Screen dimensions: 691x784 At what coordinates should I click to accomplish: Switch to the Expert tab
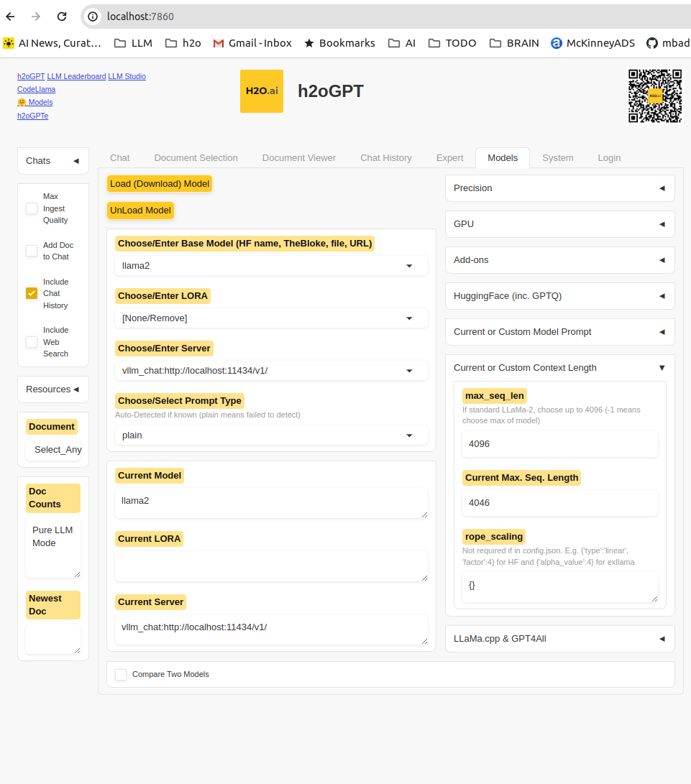(449, 158)
